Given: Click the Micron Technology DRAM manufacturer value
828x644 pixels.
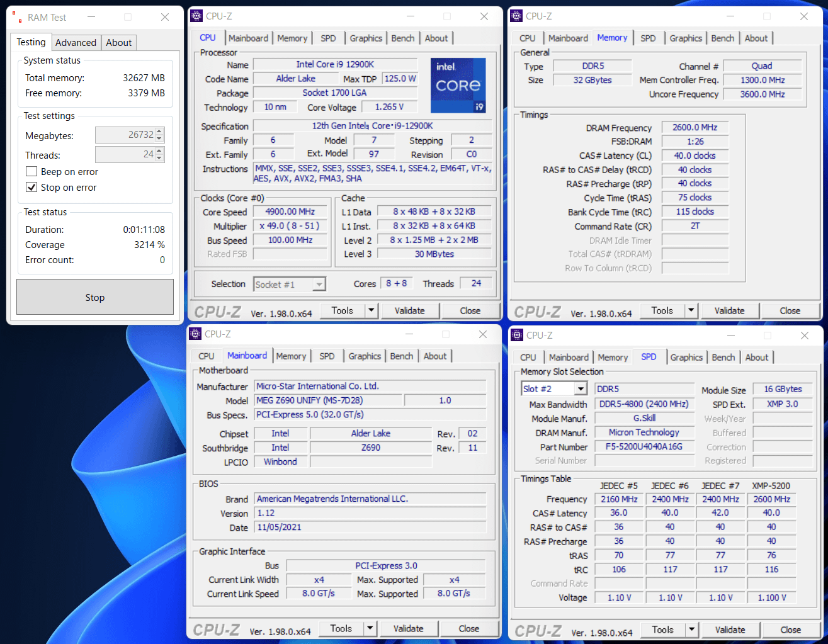Looking at the screenshot, I should click(x=644, y=432).
